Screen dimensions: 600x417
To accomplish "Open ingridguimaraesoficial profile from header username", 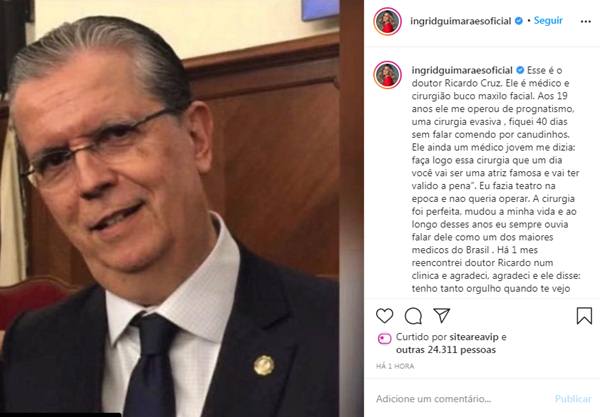I will pyautogui.click(x=461, y=21).
